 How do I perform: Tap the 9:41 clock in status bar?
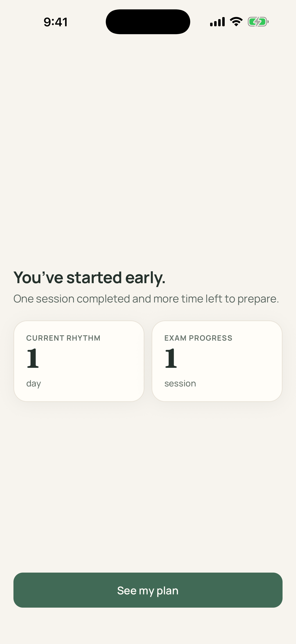coord(56,22)
